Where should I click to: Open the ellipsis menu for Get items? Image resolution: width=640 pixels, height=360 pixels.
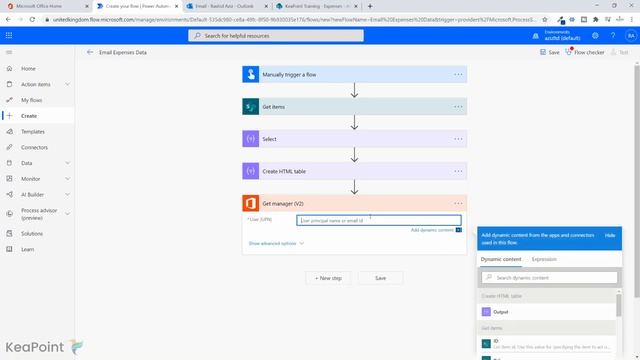[458, 107]
